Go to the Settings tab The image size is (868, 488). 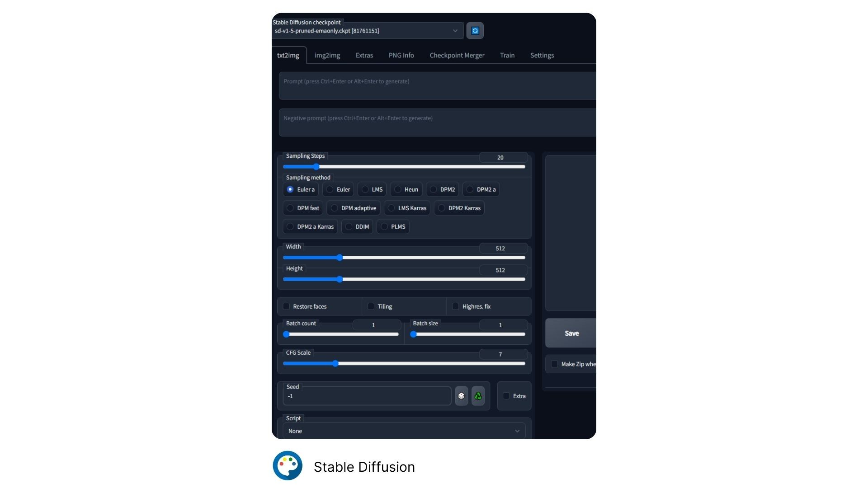click(542, 56)
